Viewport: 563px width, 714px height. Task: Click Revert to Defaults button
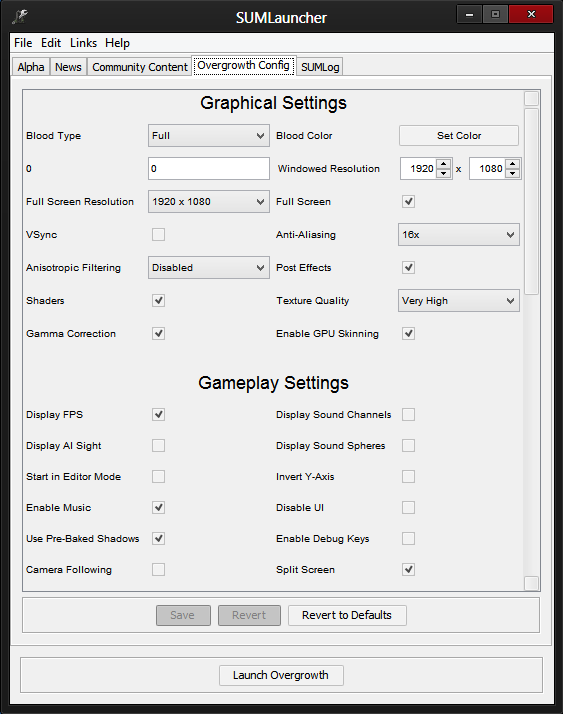347,615
